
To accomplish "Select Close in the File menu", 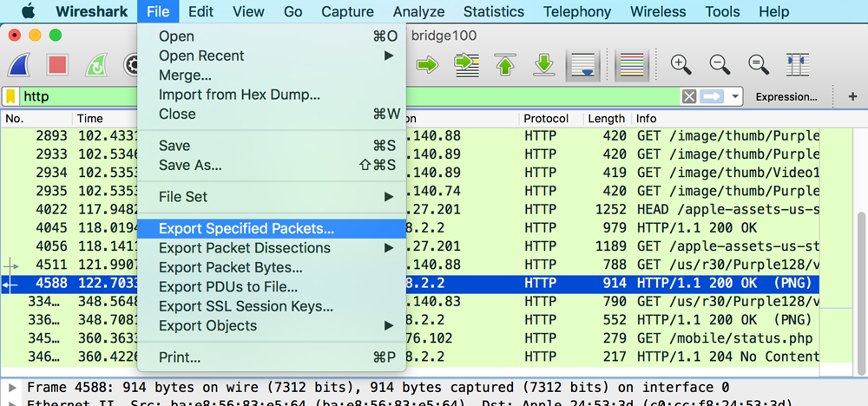I will [272, 114].
